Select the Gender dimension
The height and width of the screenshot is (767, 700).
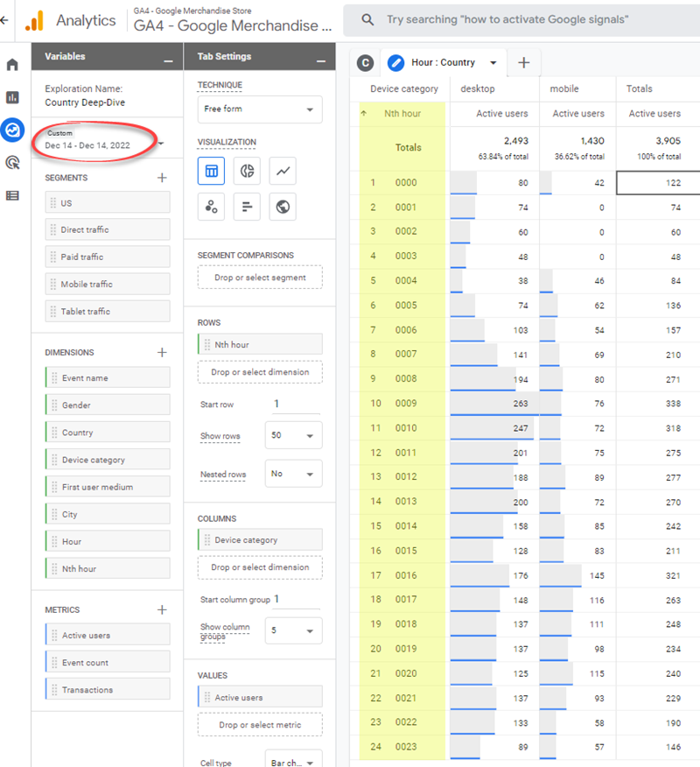tap(108, 405)
